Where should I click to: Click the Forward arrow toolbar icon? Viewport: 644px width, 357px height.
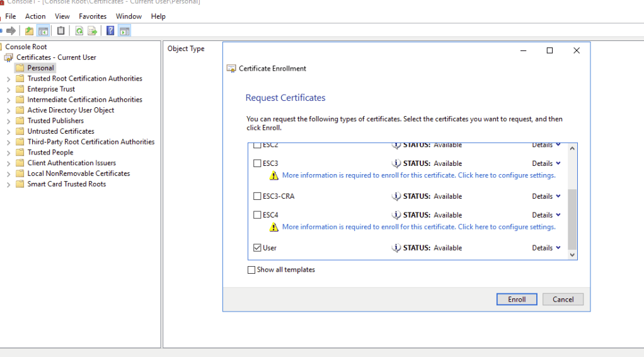pyautogui.click(x=11, y=31)
